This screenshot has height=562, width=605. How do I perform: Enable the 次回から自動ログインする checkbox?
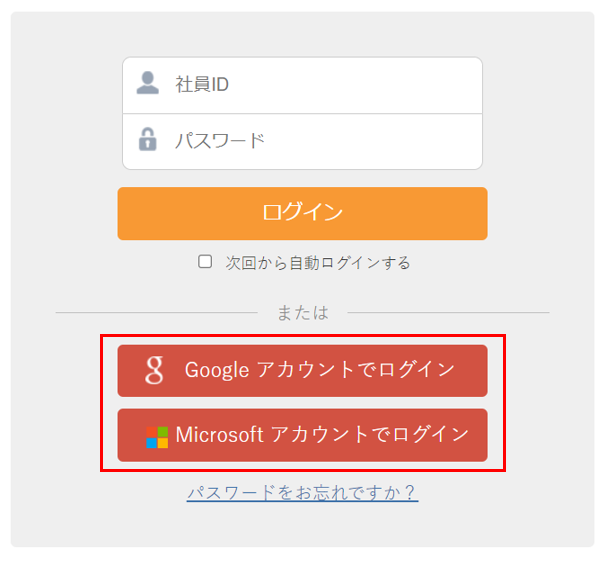click(205, 261)
